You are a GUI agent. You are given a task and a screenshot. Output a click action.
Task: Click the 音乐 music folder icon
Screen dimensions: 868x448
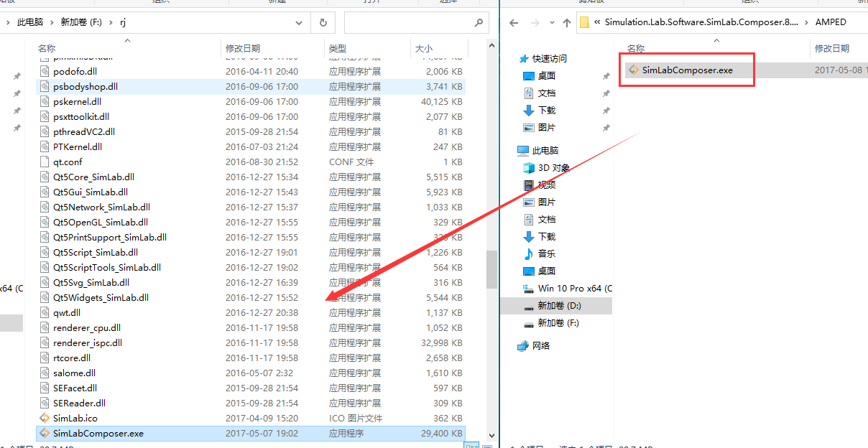pos(529,253)
